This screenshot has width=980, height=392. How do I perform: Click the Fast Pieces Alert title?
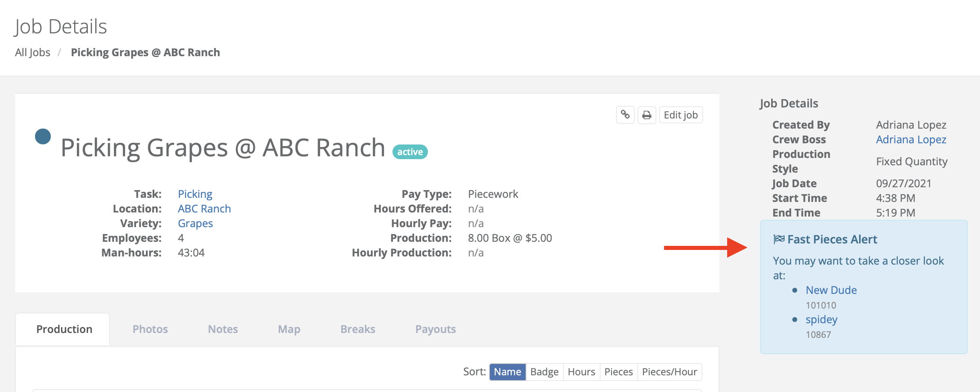[x=832, y=239]
